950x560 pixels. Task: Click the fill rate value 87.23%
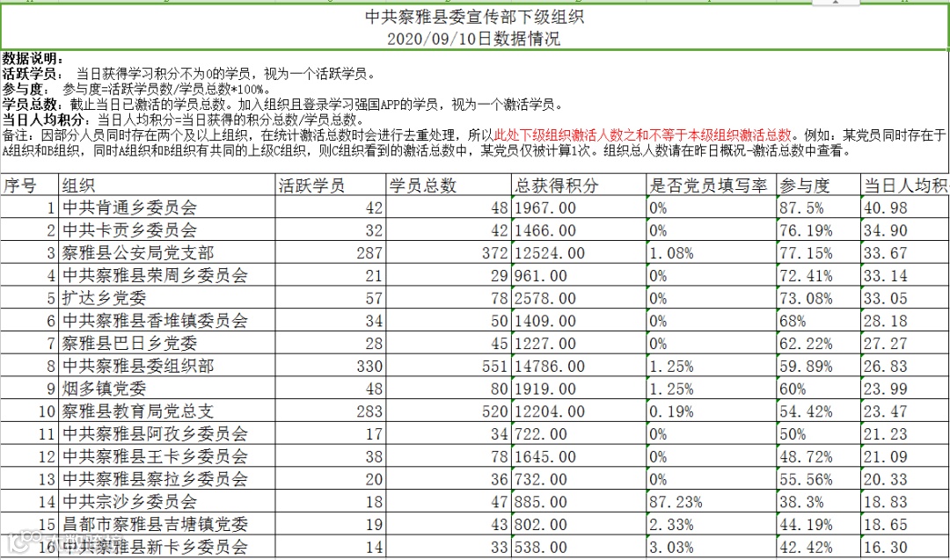pos(712,501)
